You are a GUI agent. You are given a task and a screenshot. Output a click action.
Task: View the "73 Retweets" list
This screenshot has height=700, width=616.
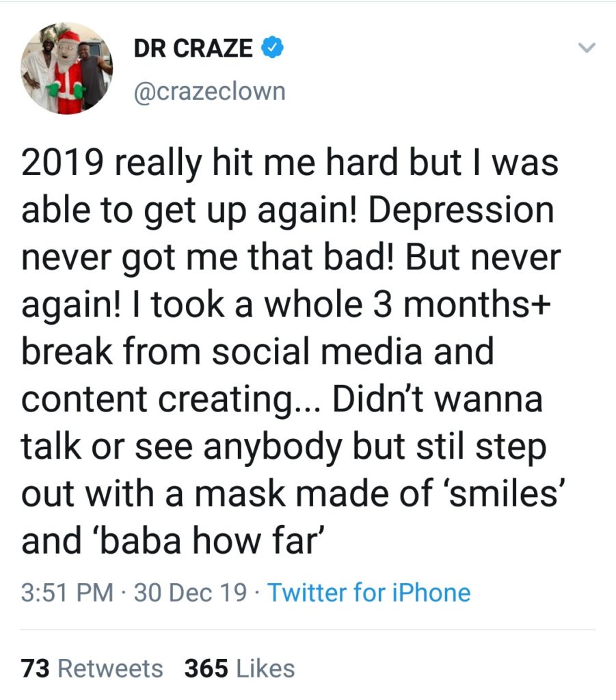click(x=92, y=668)
